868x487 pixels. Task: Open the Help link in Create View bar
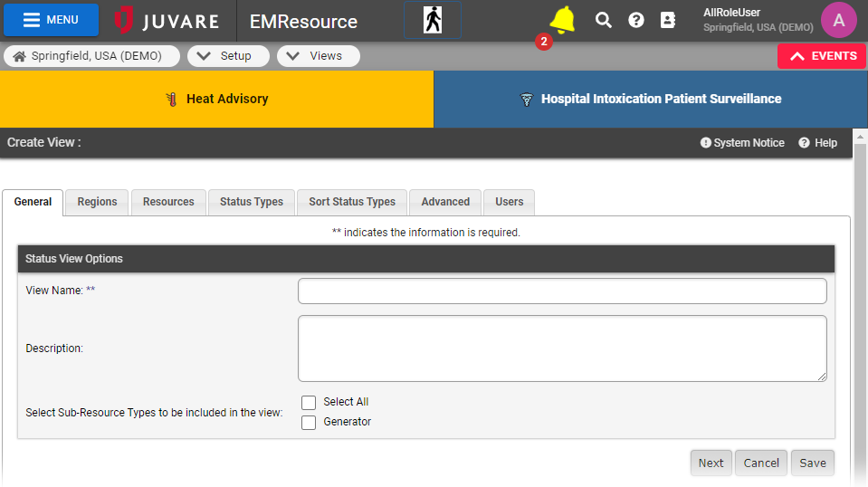(x=817, y=143)
